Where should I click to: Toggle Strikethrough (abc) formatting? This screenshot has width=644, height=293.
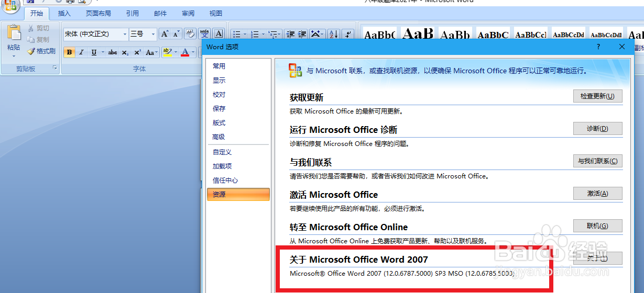[113, 52]
